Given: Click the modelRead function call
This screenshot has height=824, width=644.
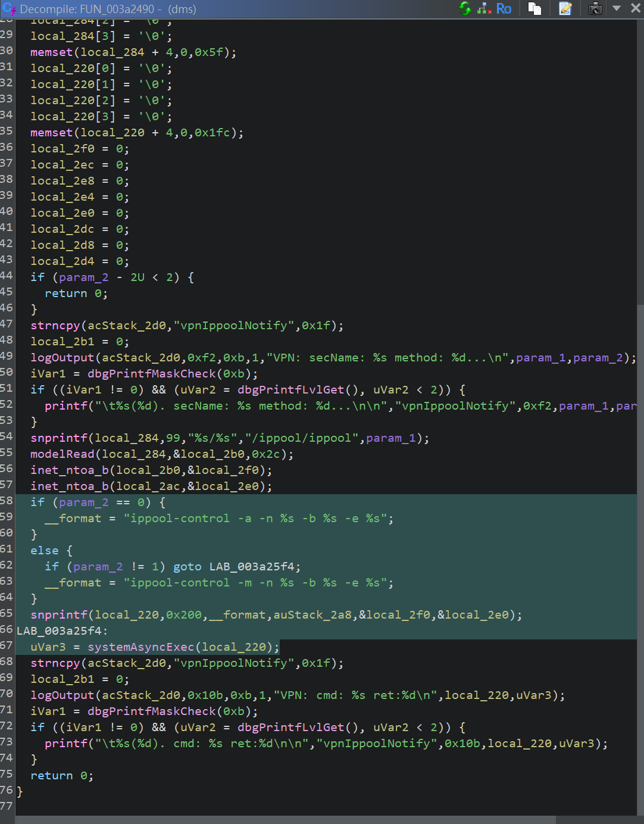Looking at the screenshot, I should coord(62,454).
